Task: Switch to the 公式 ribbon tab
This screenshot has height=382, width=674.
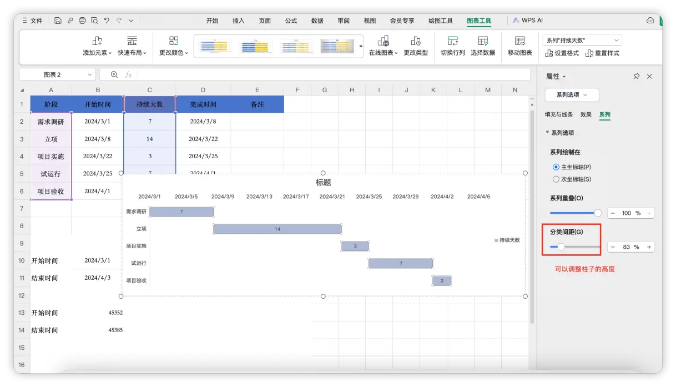Action: pos(291,21)
